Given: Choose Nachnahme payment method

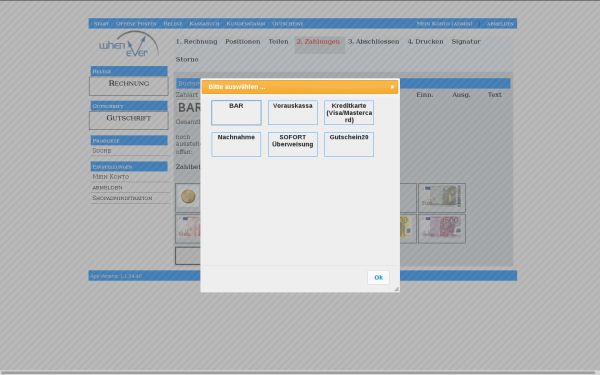Looking at the screenshot, I should click(236, 144).
